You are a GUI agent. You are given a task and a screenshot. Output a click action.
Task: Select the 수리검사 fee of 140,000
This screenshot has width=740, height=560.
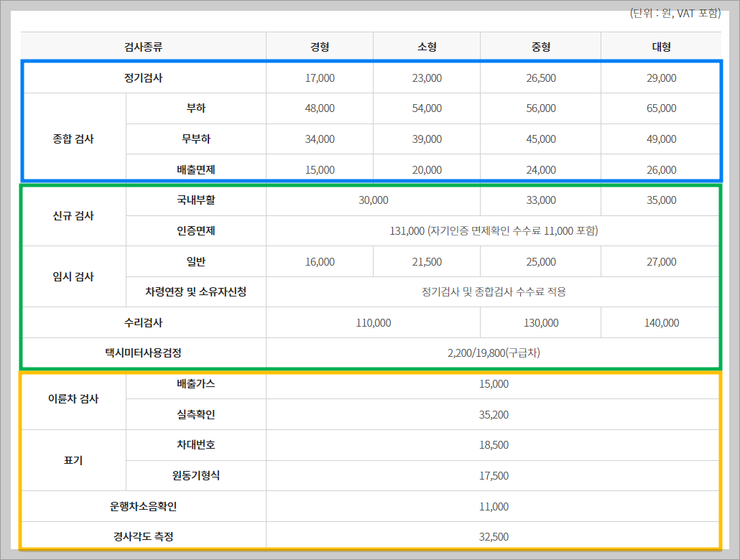[659, 322]
